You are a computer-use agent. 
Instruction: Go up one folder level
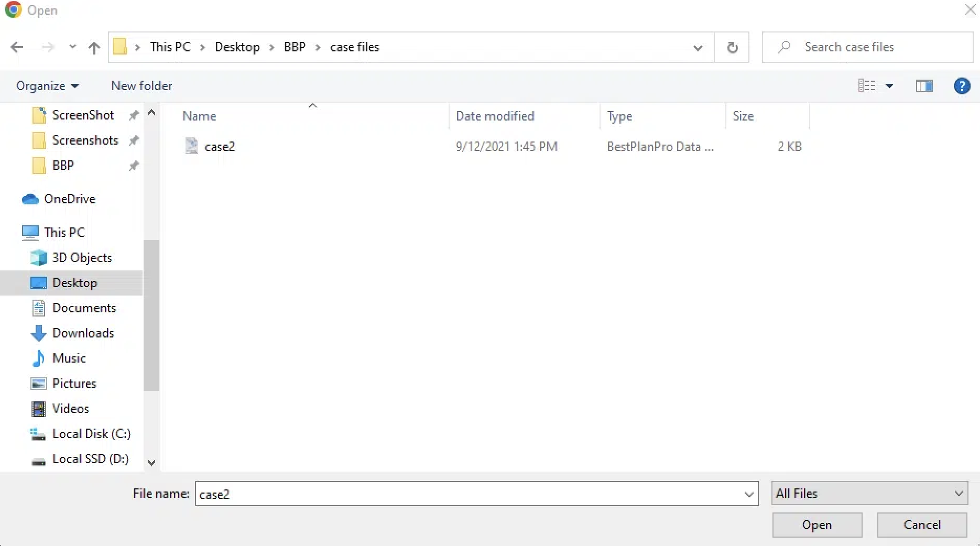tap(94, 48)
